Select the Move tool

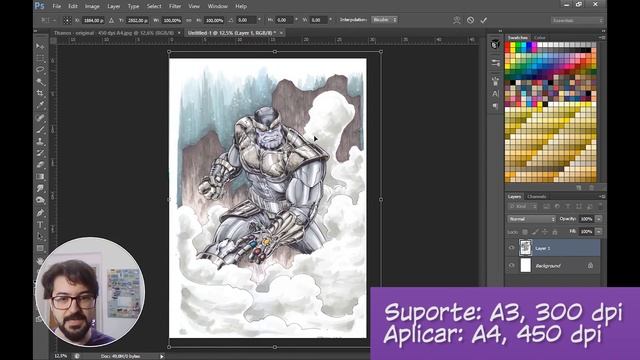click(40, 46)
